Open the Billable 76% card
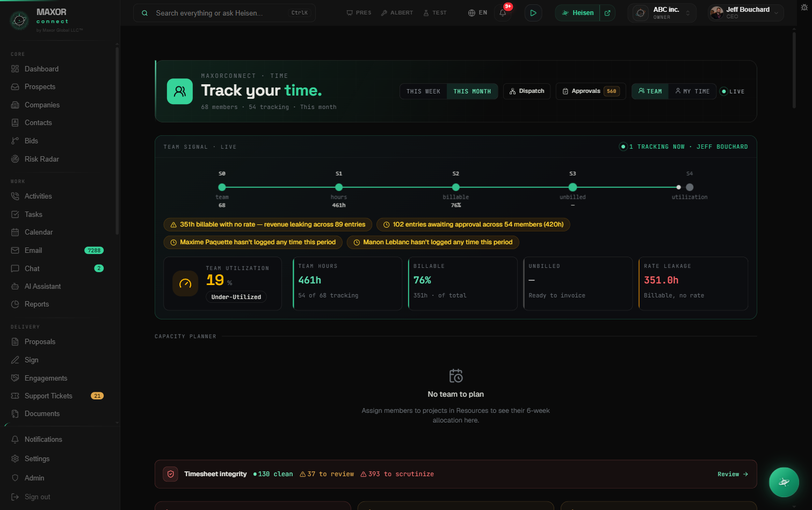Screen dimensions: 812x510 (x=462, y=283)
